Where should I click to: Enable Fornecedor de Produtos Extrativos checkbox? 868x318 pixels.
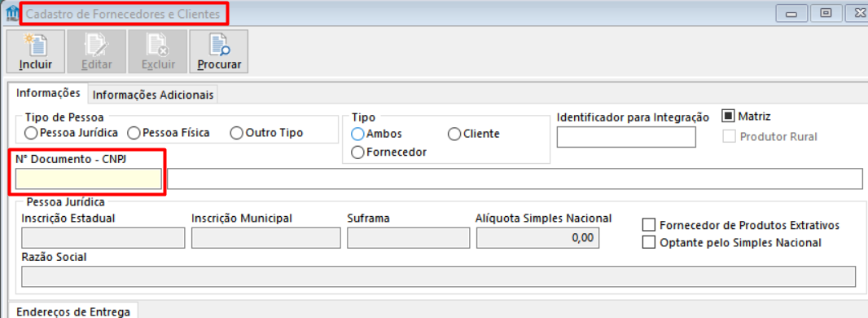point(648,225)
